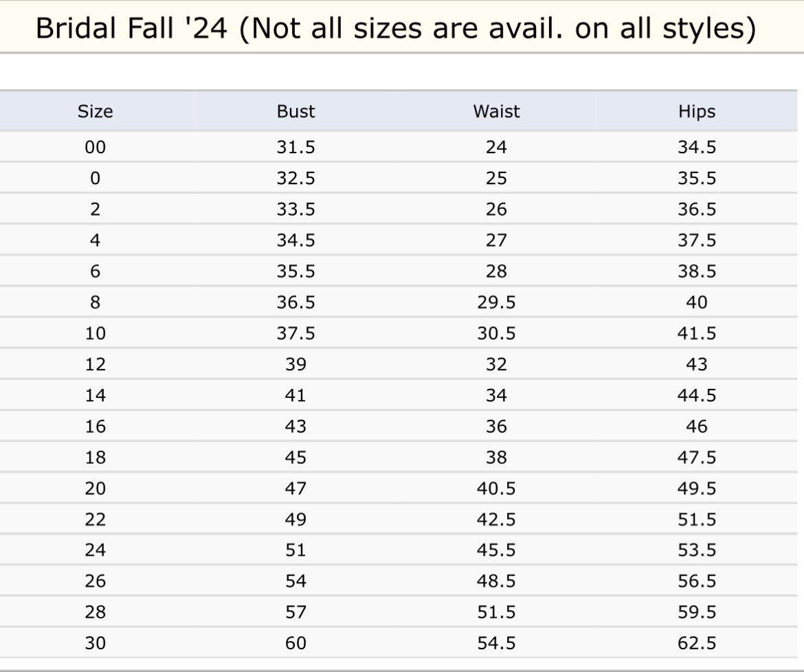
Task: Click bust value 60 in last row
Action: point(295,643)
